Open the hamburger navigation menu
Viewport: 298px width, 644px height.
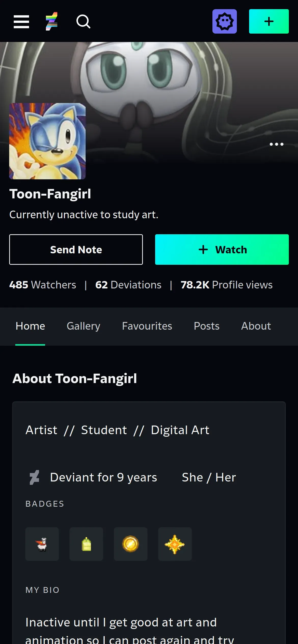(21, 22)
